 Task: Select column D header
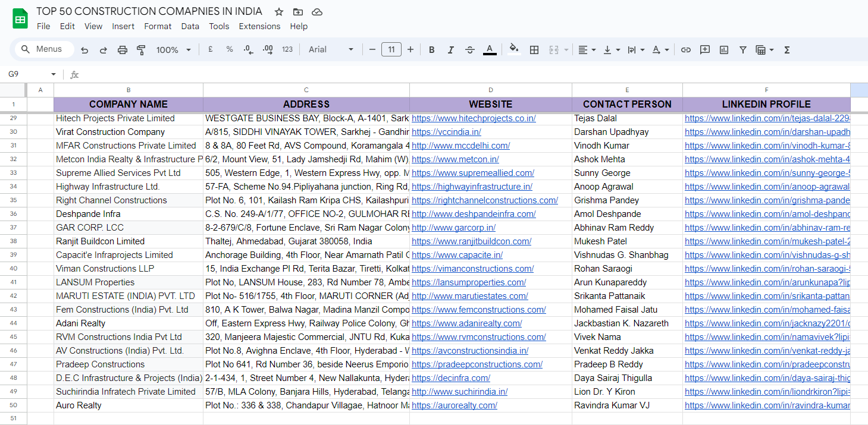(x=491, y=90)
